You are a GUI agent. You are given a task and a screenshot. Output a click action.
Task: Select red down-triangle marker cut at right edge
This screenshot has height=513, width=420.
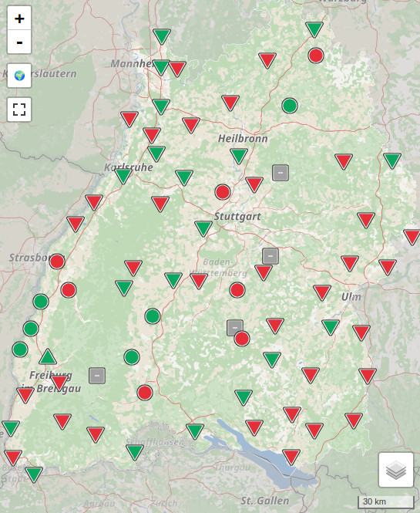pos(412,237)
